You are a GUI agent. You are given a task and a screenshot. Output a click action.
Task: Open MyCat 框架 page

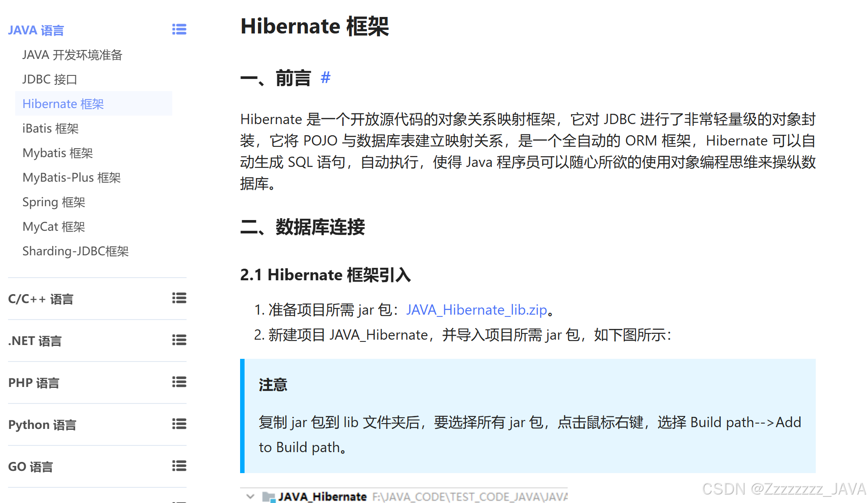pyautogui.click(x=54, y=227)
